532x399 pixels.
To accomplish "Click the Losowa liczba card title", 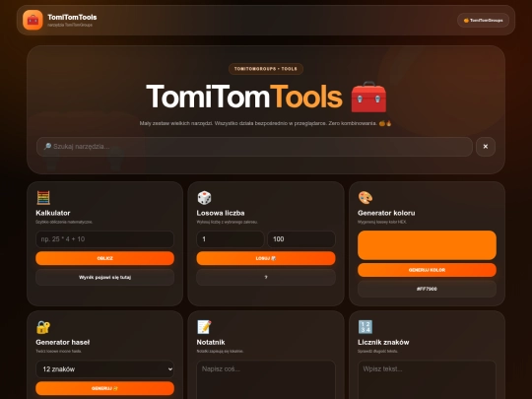I will tap(221, 213).
